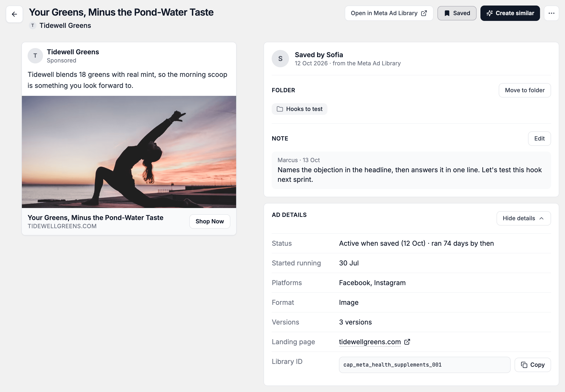565x392 pixels.
Task: Click the TIDEWELLGREENS.COM domain text in the ad
Action: (62, 226)
